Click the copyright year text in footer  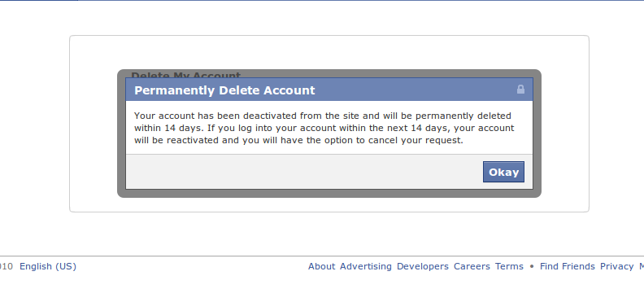click(7, 266)
